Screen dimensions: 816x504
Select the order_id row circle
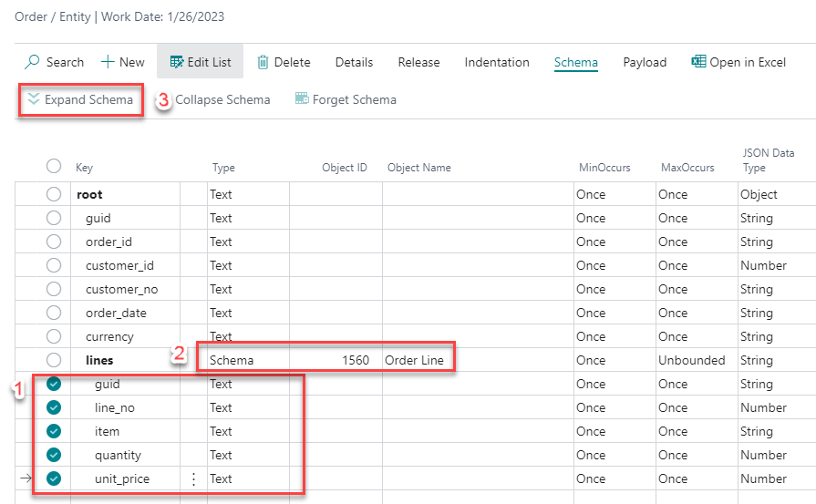(54, 242)
